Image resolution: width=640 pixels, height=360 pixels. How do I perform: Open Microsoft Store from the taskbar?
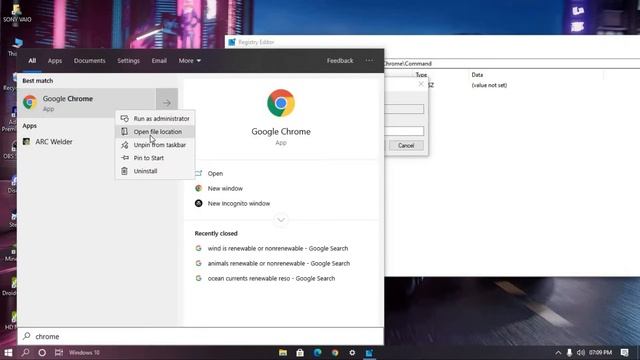300,353
